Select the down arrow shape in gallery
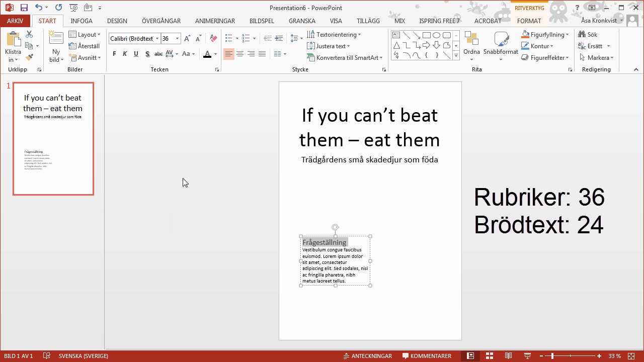644x362 pixels. click(x=436, y=45)
